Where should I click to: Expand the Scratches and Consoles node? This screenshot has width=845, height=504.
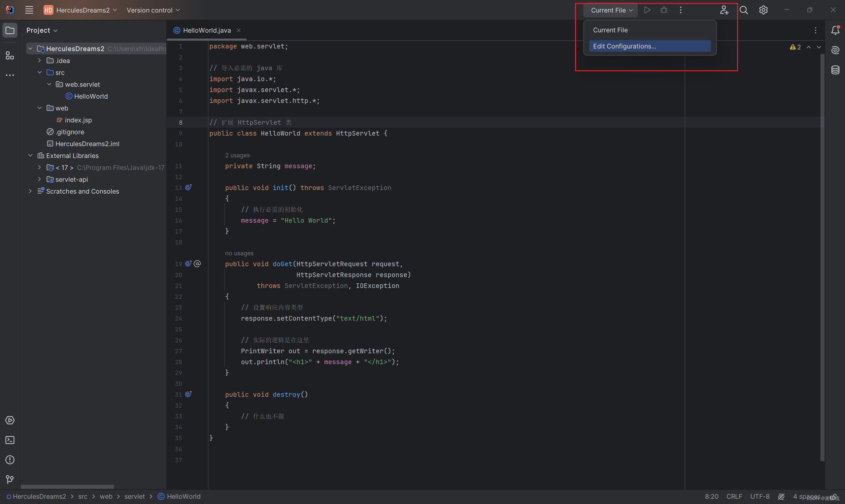point(30,191)
